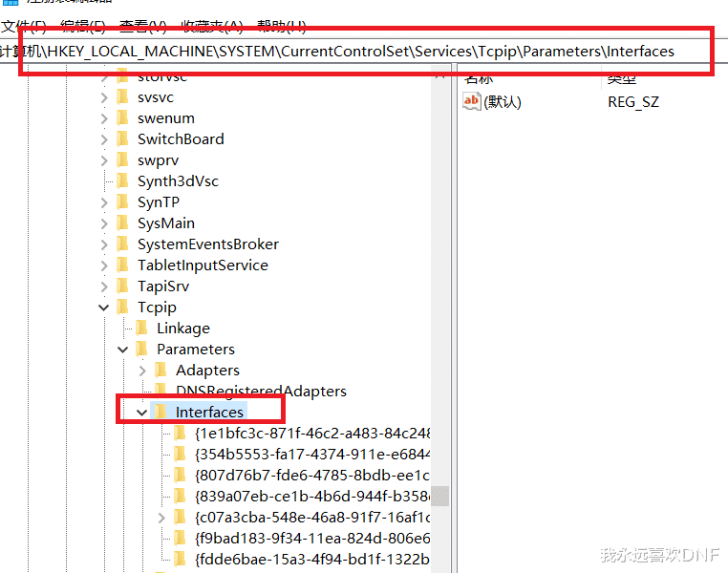Expand the swprv key
Image resolution: width=728 pixels, height=573 pixels.
coord(104,160)
